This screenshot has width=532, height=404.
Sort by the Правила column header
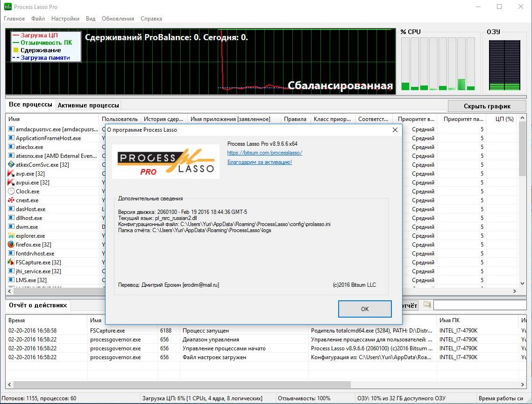295,119
